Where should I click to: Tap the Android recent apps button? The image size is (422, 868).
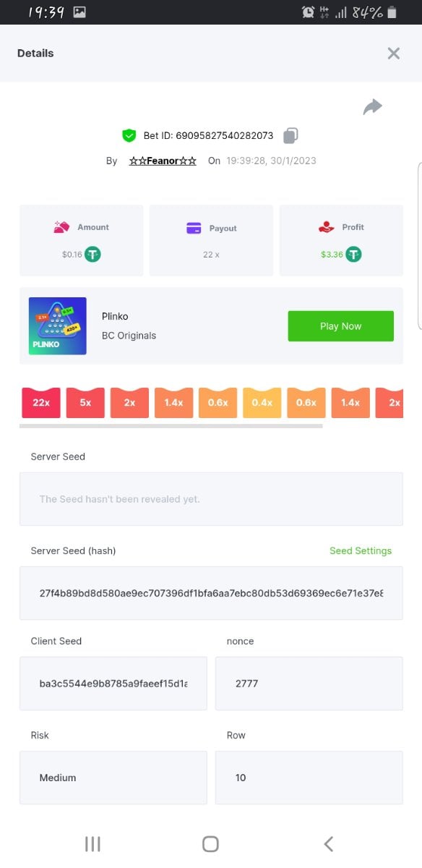92,843
